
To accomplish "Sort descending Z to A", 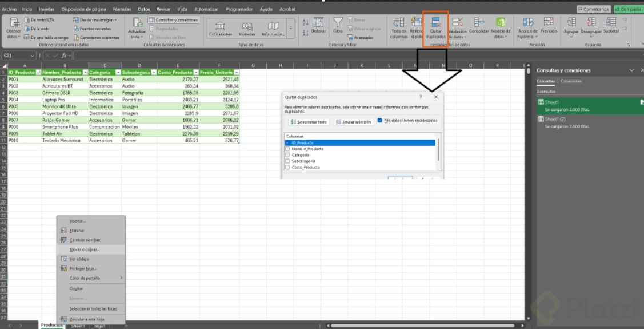I will click(305, 33).
